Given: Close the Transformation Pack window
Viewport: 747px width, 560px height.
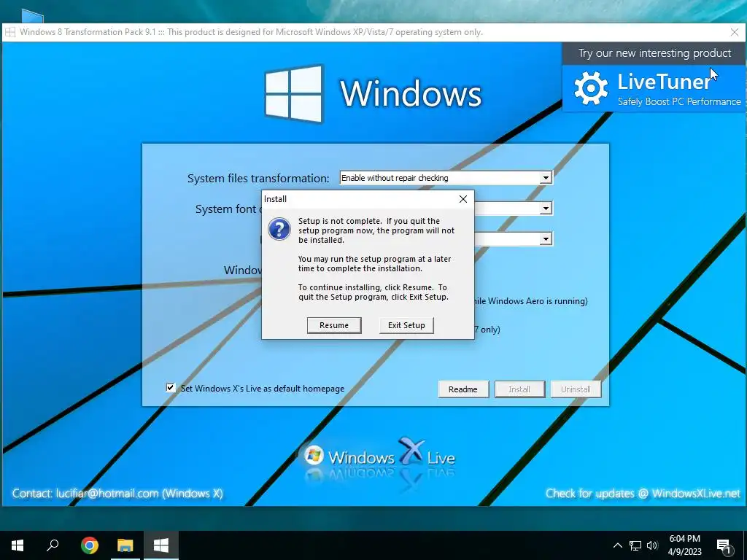Looking at the screenshot, I should coord(735,32).
